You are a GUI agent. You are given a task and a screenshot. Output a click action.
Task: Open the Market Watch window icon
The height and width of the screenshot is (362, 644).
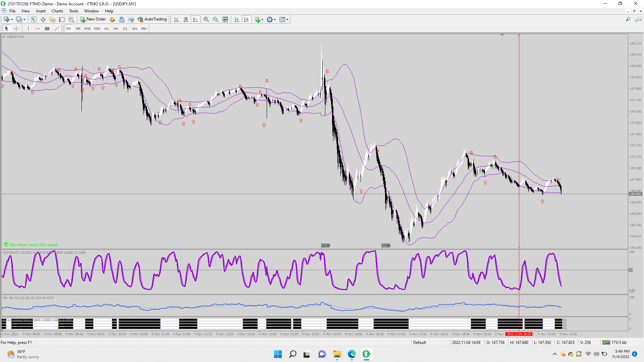click(34, 19)
